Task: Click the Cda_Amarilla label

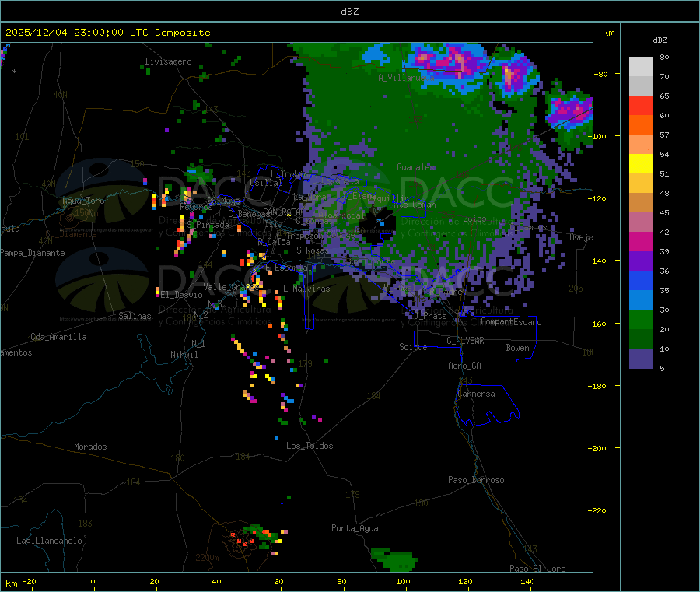Action: click(58, 337)
